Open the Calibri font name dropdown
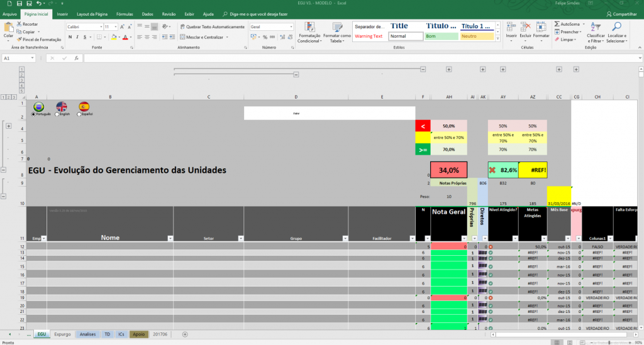The image size is (644, 345). [101, 26]
